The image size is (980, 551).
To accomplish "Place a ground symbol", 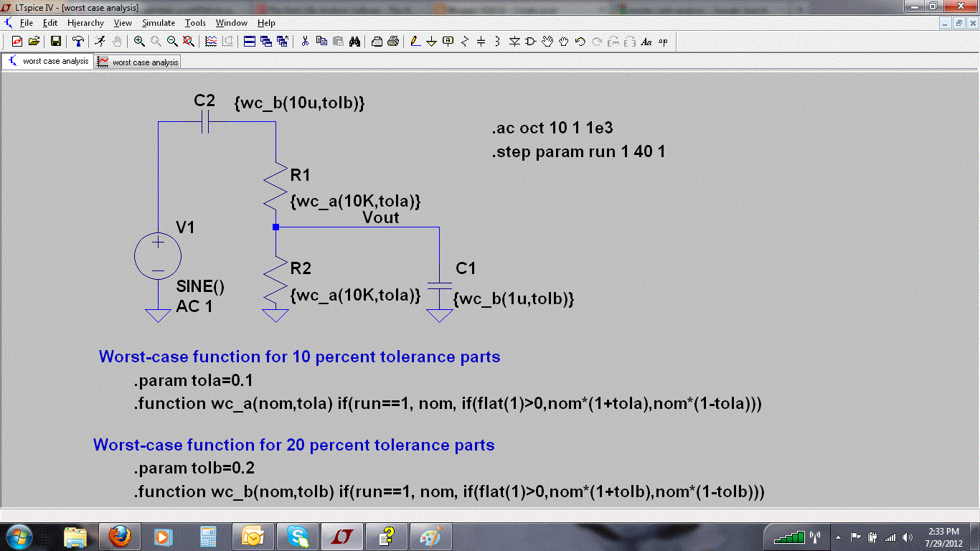I will click(431, 41).
